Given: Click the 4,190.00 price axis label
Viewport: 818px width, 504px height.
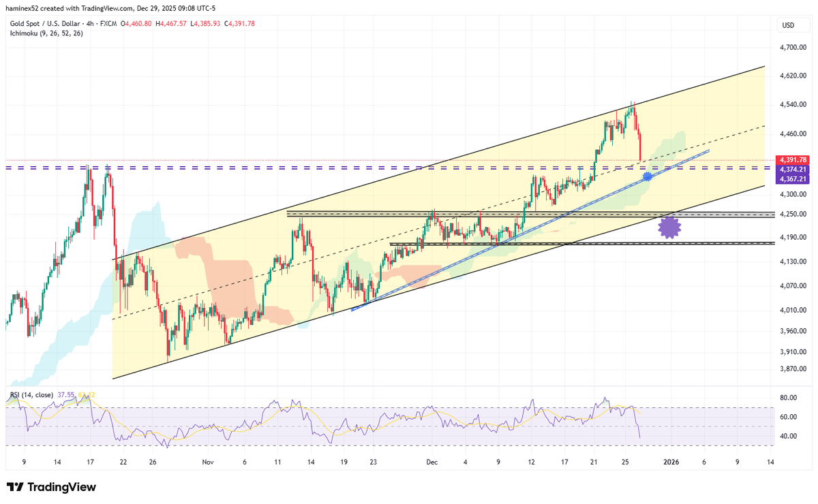Looking at the screenshot, I should 795,238.
